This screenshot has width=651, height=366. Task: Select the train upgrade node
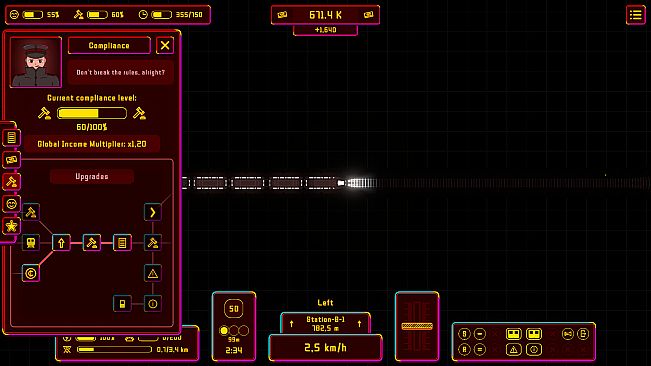point(31,243)
